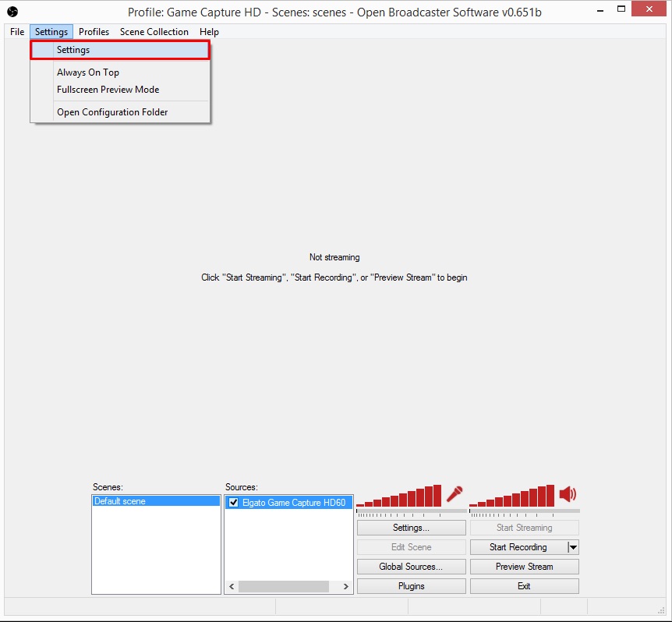Click Sources list scroll right arrow
The image size is (672, 622).
[346, 586]
